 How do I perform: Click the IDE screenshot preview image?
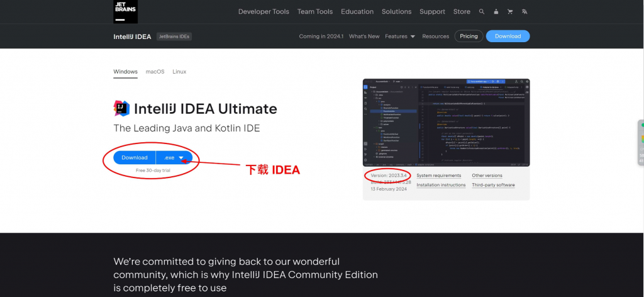click(x=447, y=123)
